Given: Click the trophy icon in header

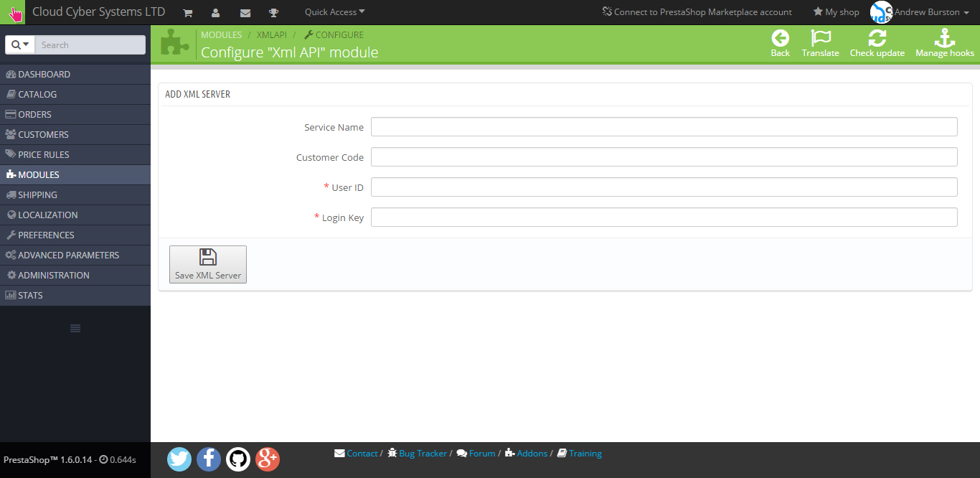Looking at the screenshot, I should [273, 13].
